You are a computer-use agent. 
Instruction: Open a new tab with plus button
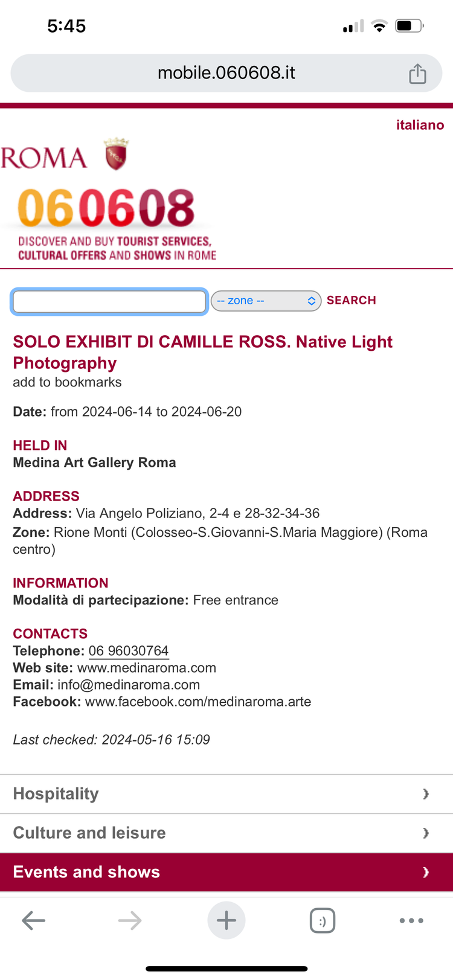226,920
